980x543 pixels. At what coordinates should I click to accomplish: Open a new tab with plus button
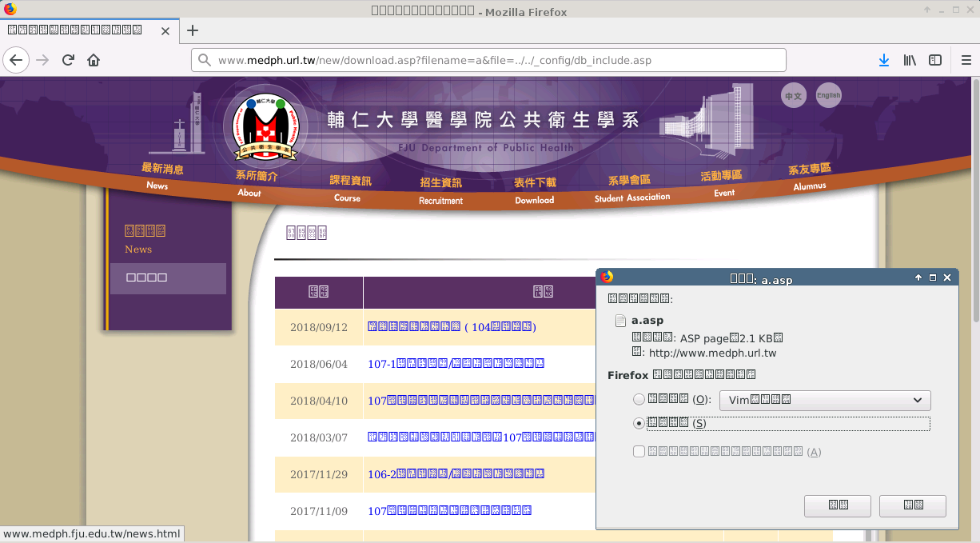pyautogui.click(x=192, y=30)
